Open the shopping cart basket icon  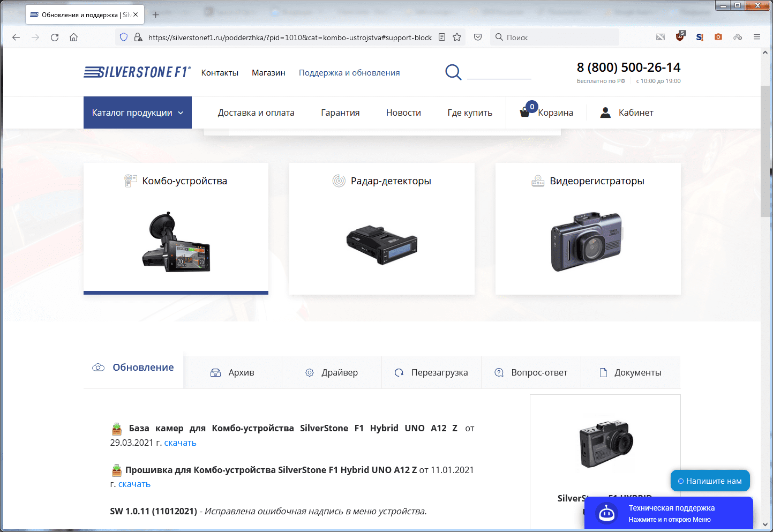[x=526, y=112]
